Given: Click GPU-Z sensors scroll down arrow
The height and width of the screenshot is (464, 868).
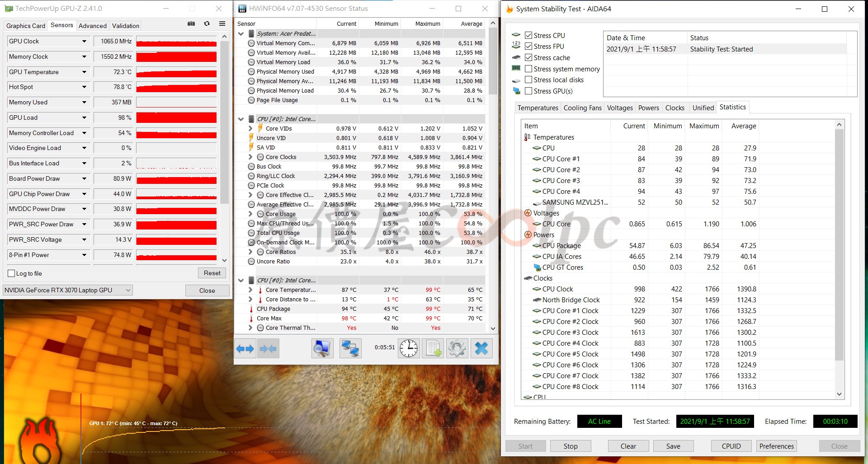Looking at the screenshot, I should [x=224, y=261].
